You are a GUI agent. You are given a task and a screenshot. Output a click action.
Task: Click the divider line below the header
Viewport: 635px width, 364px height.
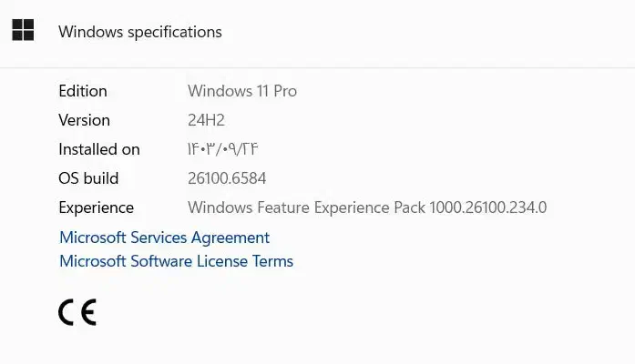[317, 67]
